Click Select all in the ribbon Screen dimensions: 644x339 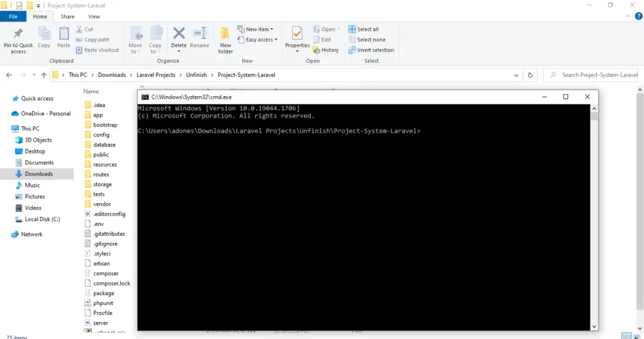[x=367, y=30]
